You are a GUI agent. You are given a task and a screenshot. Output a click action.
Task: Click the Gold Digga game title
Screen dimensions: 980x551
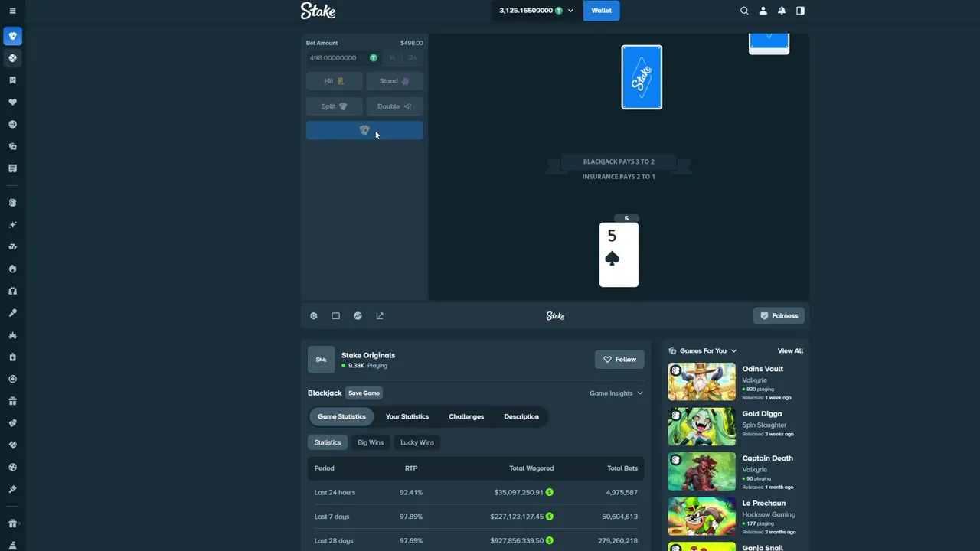[x=763, y=414]
